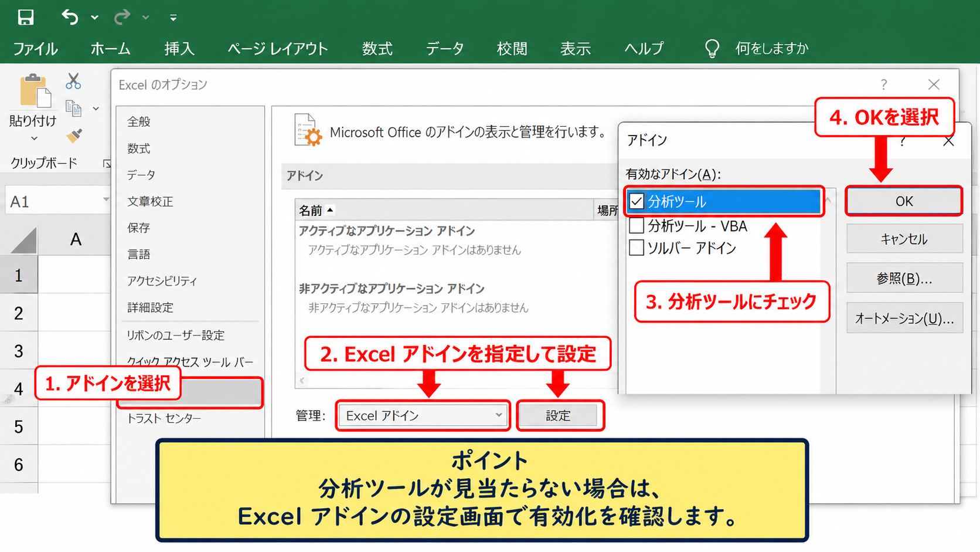The width and height of the screenshot is (980, 552).
Task: Select row header 5
Action: [19, 426]
